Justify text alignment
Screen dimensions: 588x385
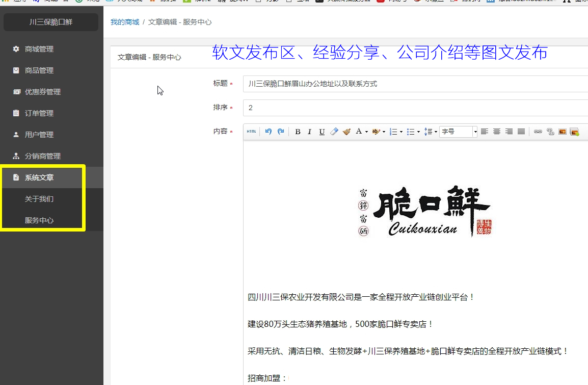point(521,132)
